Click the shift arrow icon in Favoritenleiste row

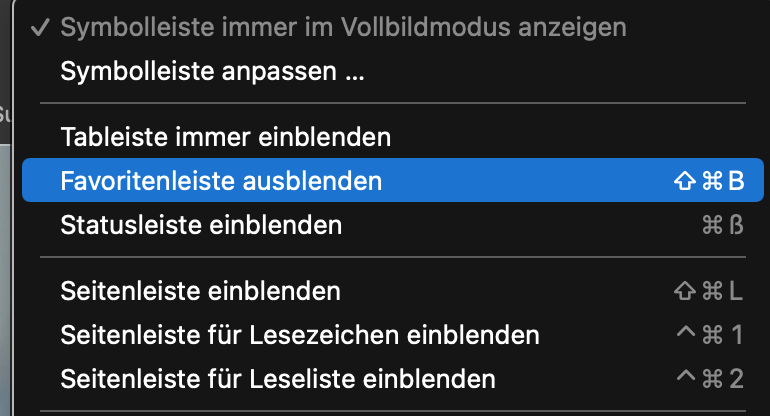point(685,181)
